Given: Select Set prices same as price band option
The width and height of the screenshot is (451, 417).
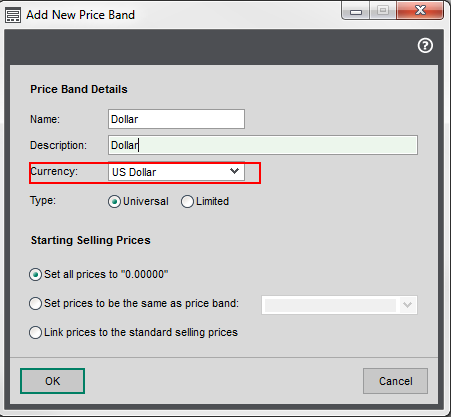Looking at the screenshot, I should [35, 304].
